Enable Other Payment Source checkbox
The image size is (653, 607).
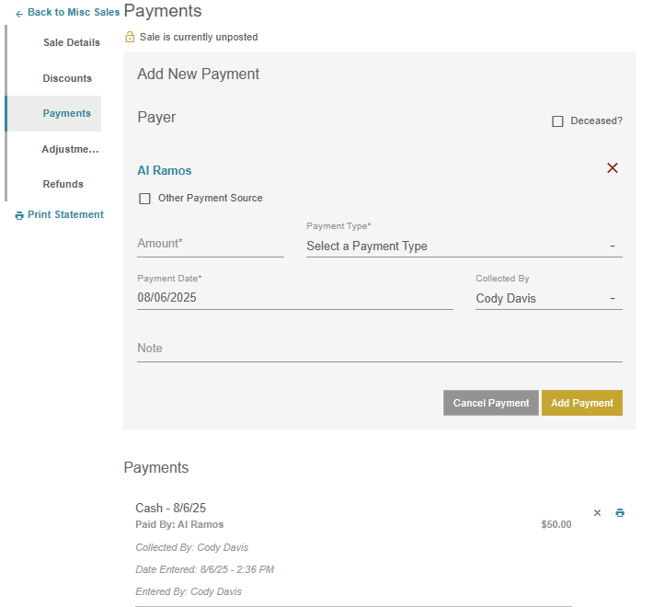click(x=145, y=199)
